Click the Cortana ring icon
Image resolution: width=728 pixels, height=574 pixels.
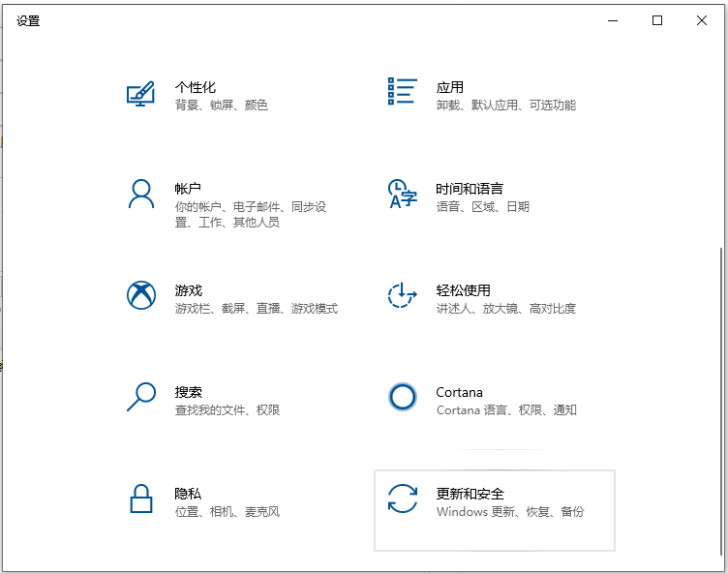402,397
